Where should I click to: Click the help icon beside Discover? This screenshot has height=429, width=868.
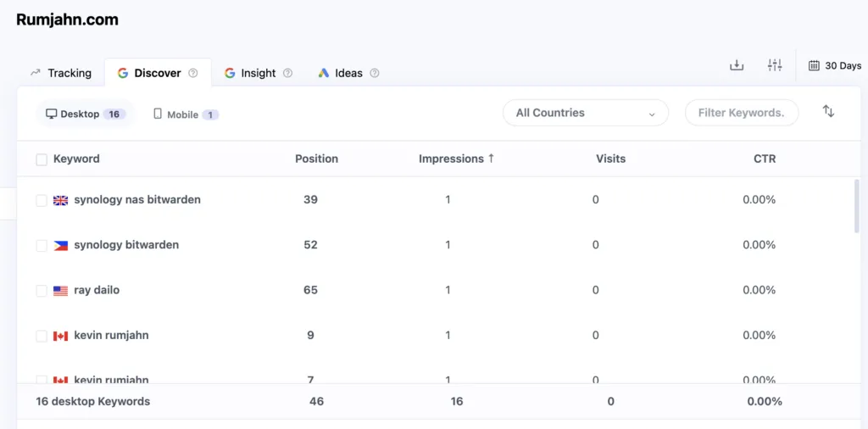[193, 73]
